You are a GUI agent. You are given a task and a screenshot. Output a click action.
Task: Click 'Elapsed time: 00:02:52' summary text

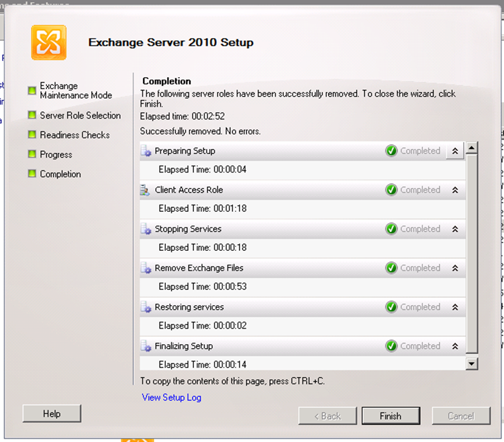click(183, 116)
